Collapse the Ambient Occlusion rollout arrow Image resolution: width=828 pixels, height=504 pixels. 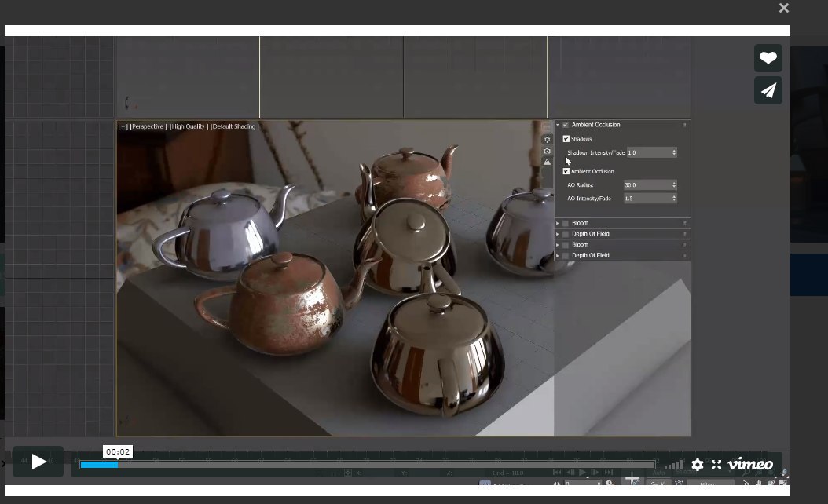558,125
